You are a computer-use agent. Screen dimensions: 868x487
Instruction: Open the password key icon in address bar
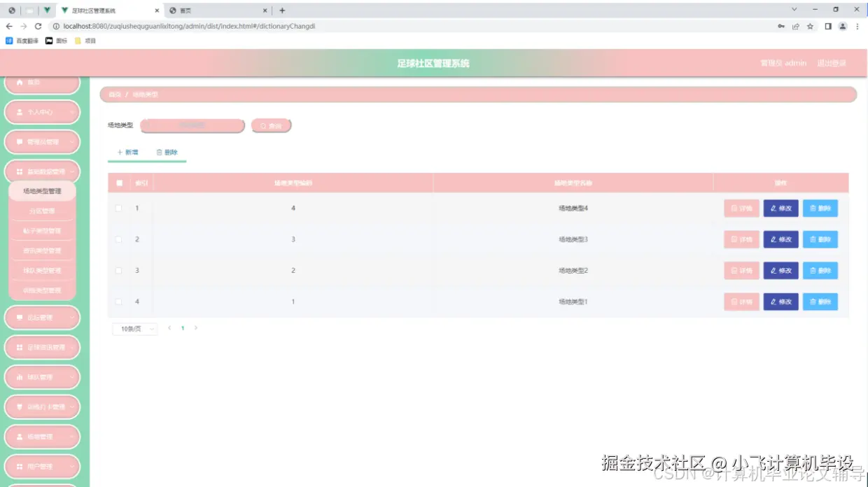point(781,26)
